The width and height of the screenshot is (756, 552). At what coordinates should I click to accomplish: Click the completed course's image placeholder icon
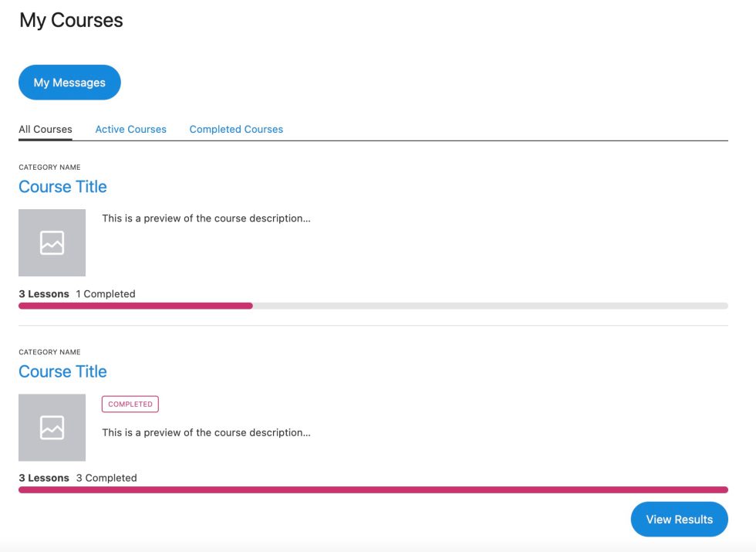[x=52, y=428]
